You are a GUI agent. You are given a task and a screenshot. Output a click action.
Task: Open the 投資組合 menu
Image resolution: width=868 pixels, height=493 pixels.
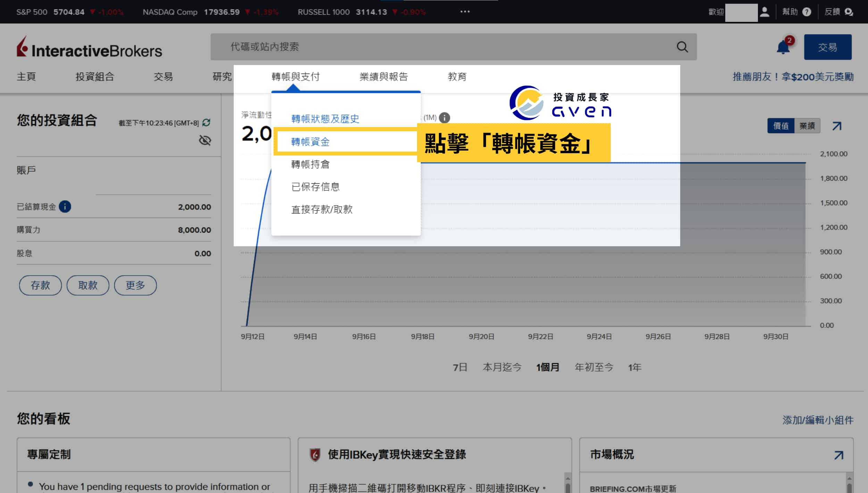(x=95, y=76)
